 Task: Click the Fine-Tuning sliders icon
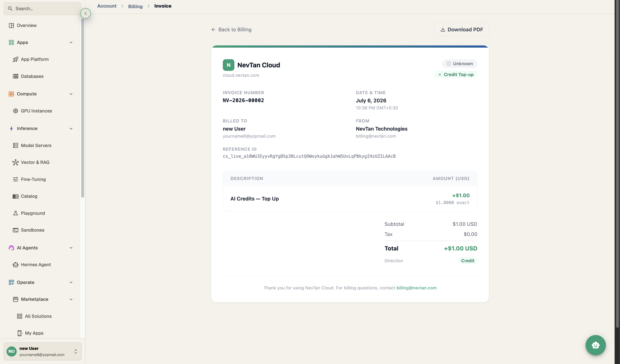tap(16, 179)
